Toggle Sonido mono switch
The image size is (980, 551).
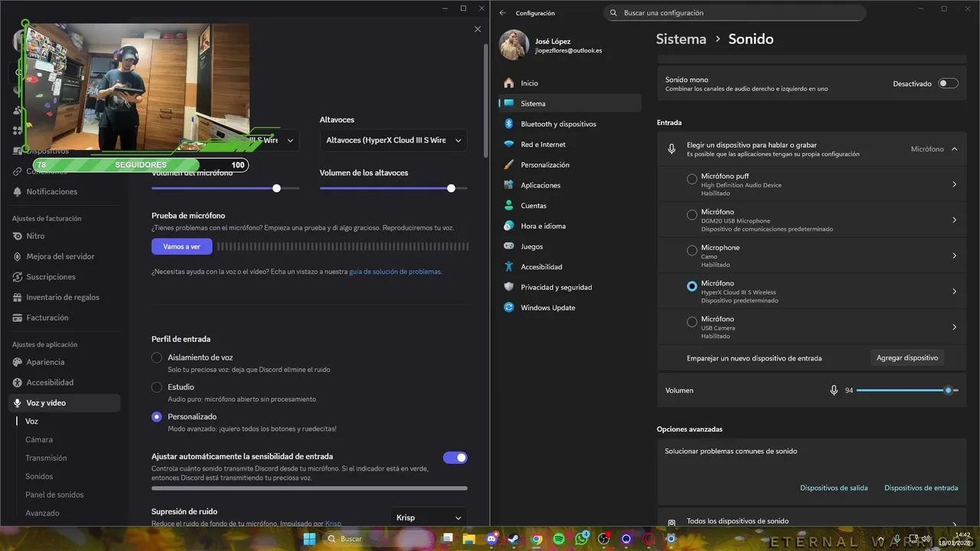click(948, 83)
